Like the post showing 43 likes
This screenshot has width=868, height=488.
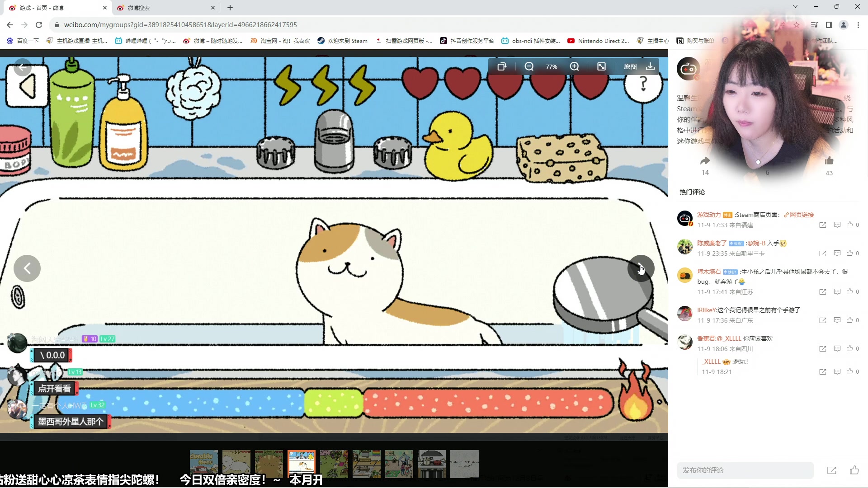click(x=829, y=161)
